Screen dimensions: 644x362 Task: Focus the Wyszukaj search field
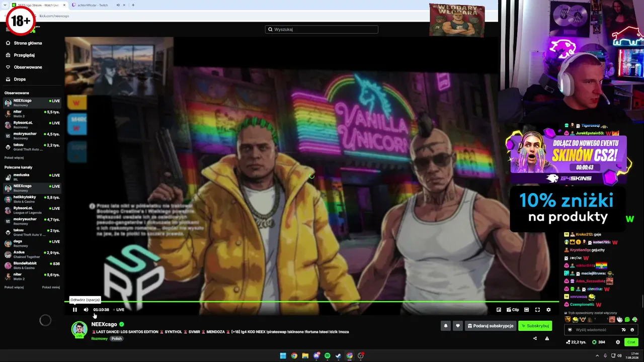pyautogui.click(x=321, y=30)
